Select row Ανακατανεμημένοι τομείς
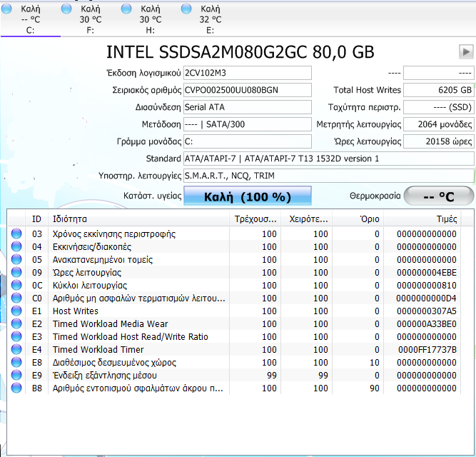The width and height of the screenshot is (476, 457). pyautogui.click(x=234, y=260)
